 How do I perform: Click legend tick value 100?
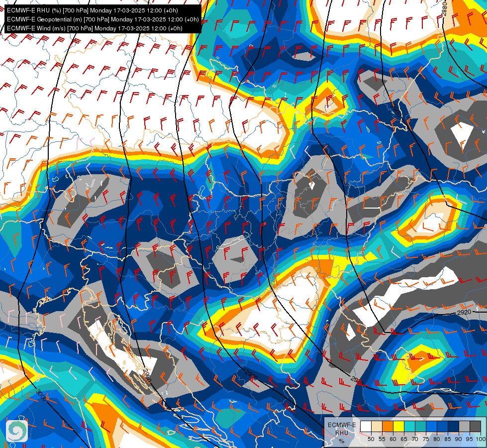(x=481, y=440)
